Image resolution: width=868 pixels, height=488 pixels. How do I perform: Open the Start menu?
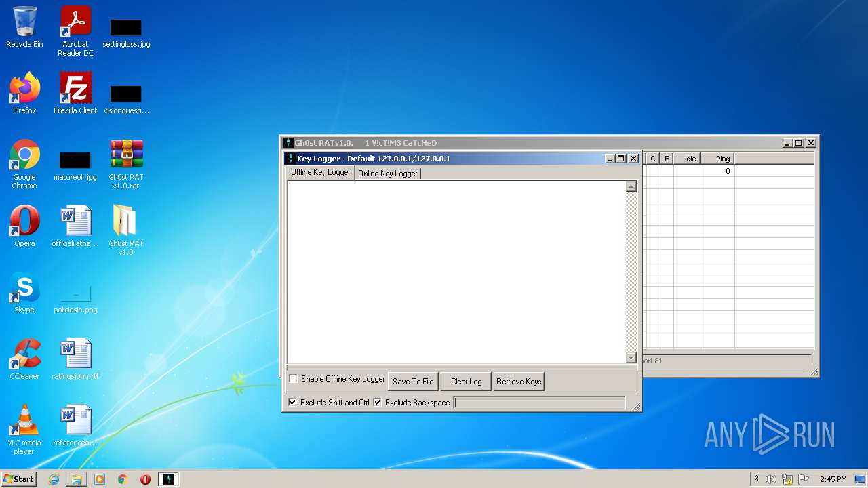click(x=19, y=479)
